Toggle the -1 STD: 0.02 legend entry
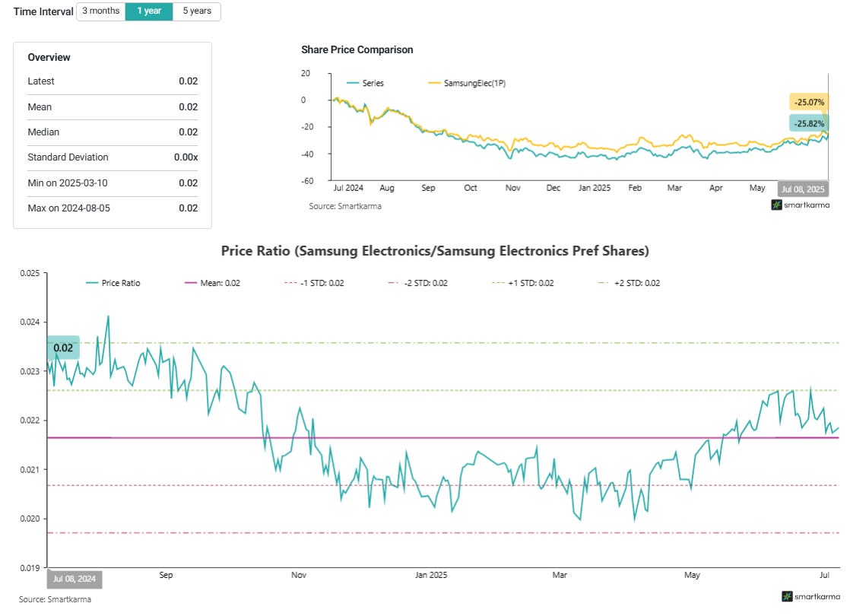Viewport: 850px width, 616px height. 315,283
